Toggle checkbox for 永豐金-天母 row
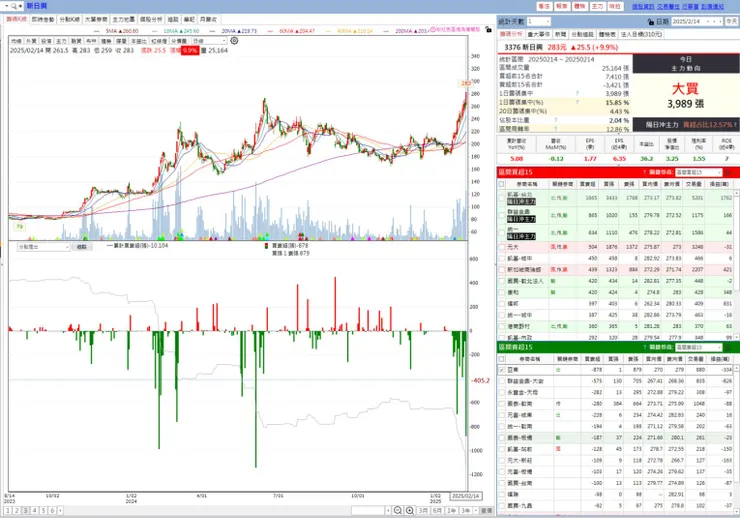 click(501, 393)
